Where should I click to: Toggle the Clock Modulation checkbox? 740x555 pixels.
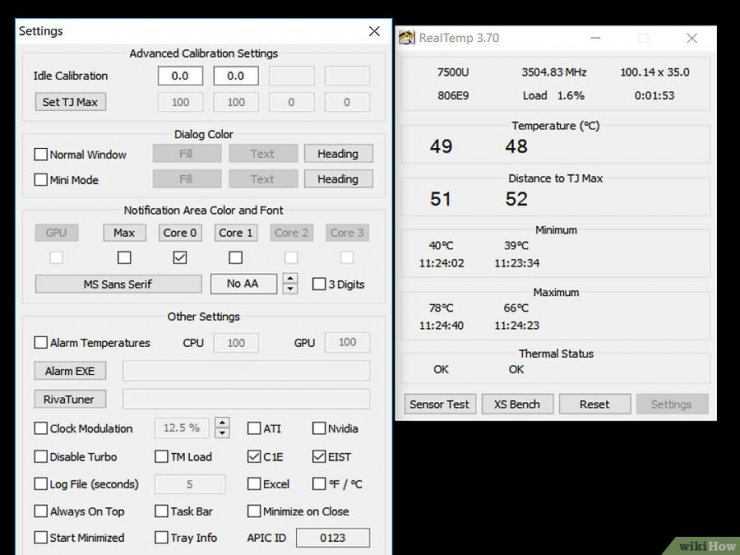[41, 428]
